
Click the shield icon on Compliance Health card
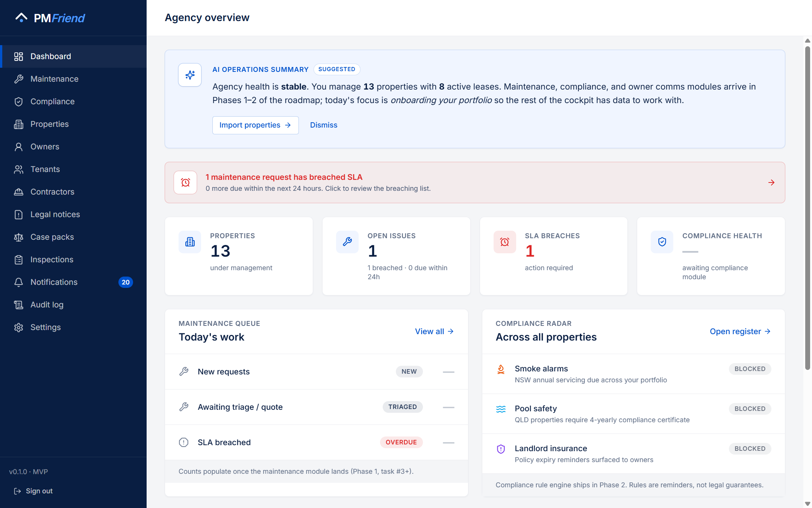(662, 242)
